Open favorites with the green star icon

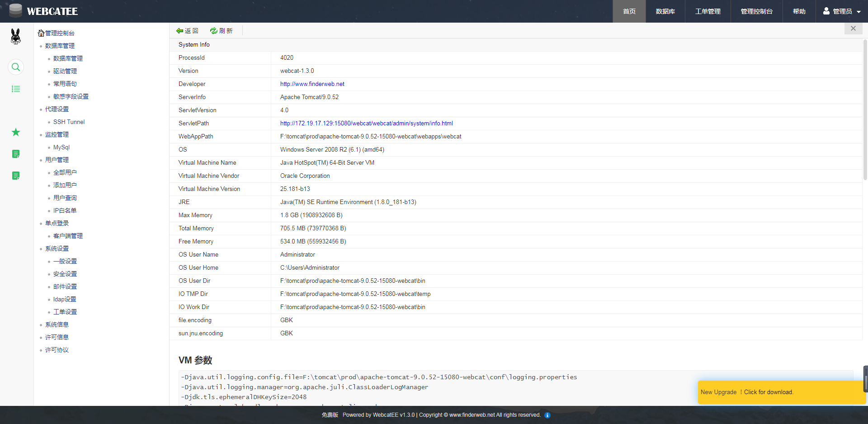[x=16, y=132]
